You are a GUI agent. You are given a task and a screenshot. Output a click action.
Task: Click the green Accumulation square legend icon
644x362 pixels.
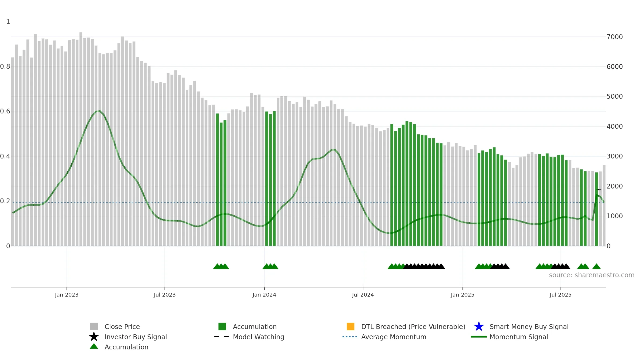click(x=222, y=327)
